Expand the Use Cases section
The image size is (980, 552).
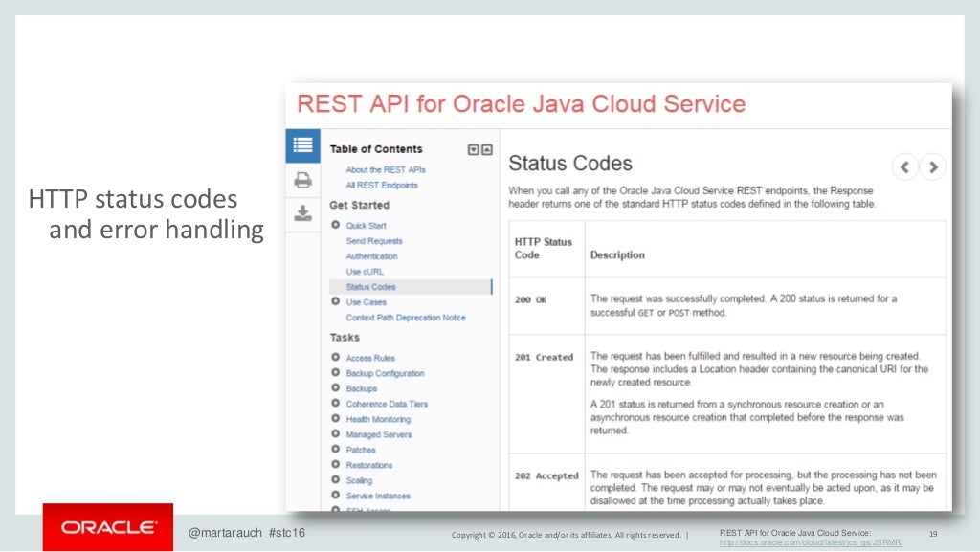coord(336,302)
